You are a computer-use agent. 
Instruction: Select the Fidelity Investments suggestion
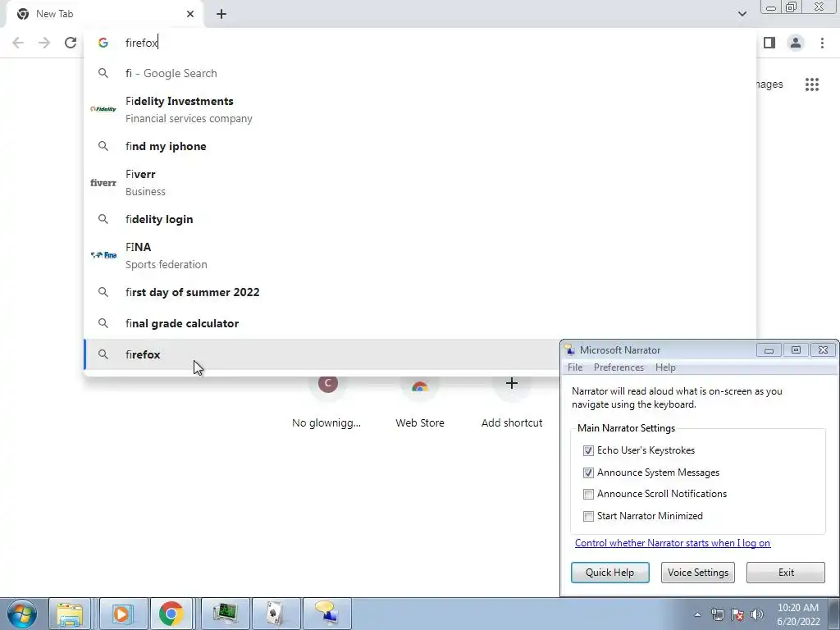click(420, 110)
